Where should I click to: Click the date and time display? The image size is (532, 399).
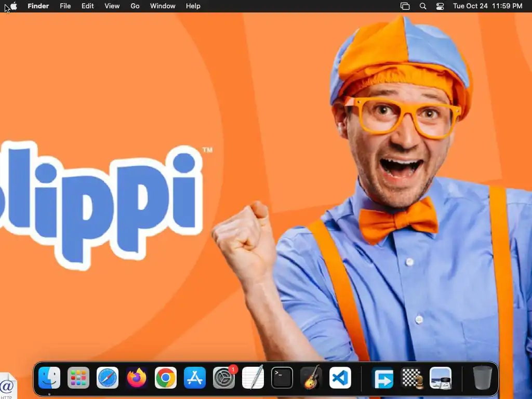point(487,6)
